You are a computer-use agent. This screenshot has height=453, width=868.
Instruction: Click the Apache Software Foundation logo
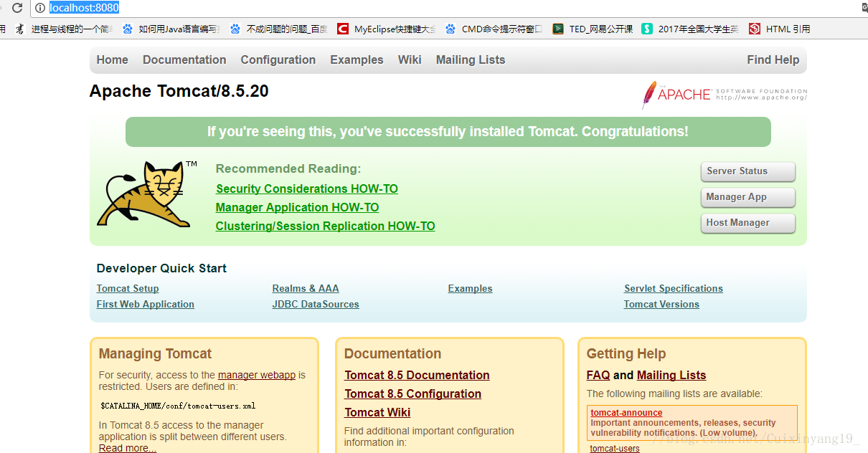[725, 94]
